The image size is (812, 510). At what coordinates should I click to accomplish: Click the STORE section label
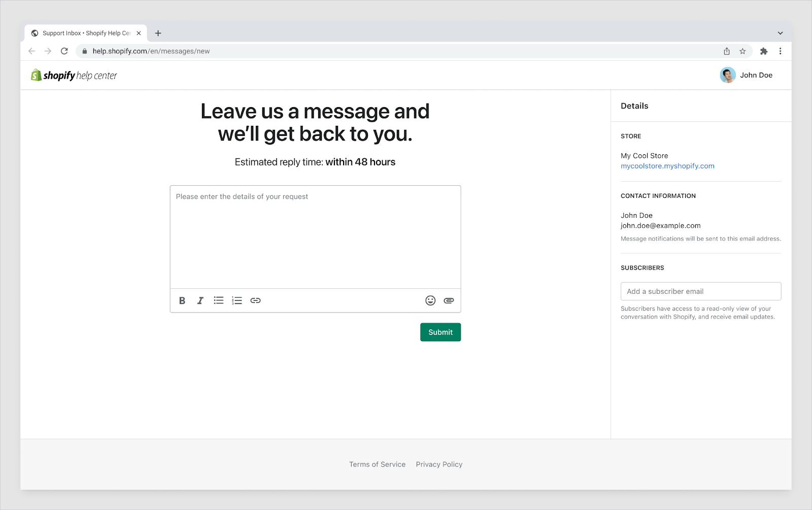[x=631, y=136]
